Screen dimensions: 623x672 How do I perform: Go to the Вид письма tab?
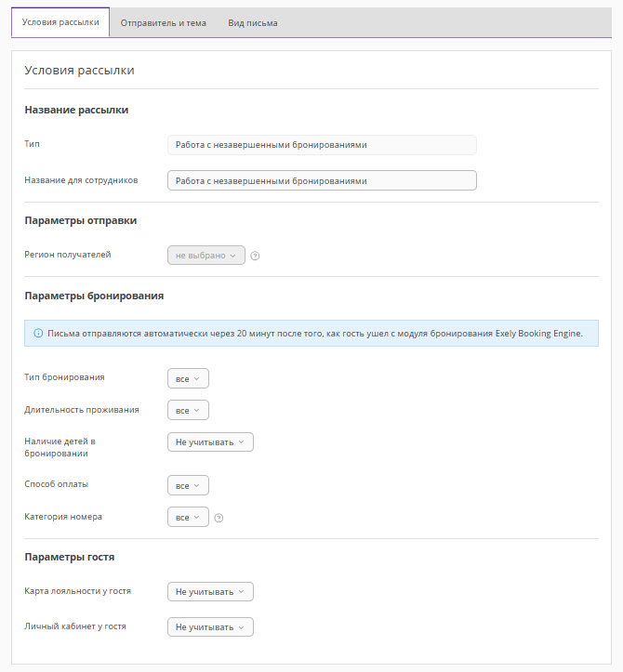[x=253, y=22]
